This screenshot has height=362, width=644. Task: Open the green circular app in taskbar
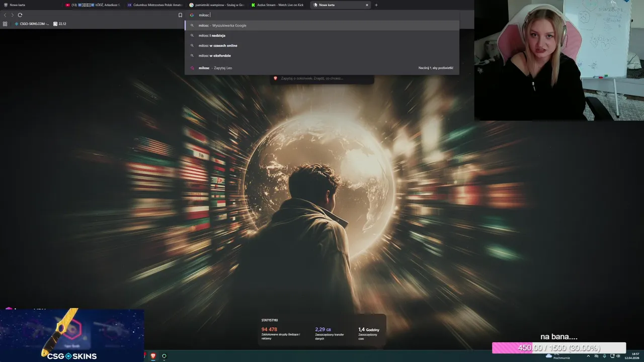164,356
